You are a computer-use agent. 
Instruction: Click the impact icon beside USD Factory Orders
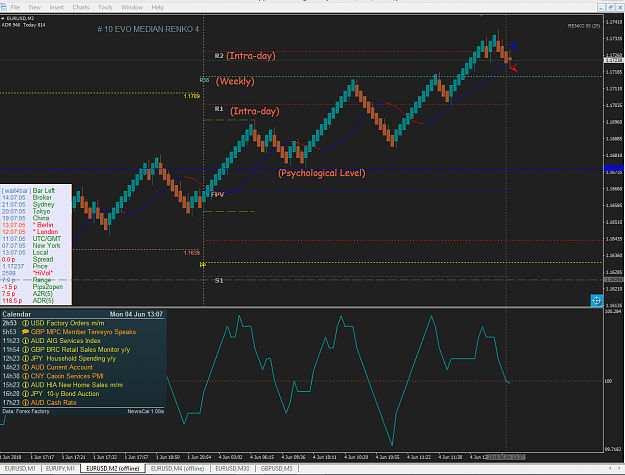(x=25, y=323)
